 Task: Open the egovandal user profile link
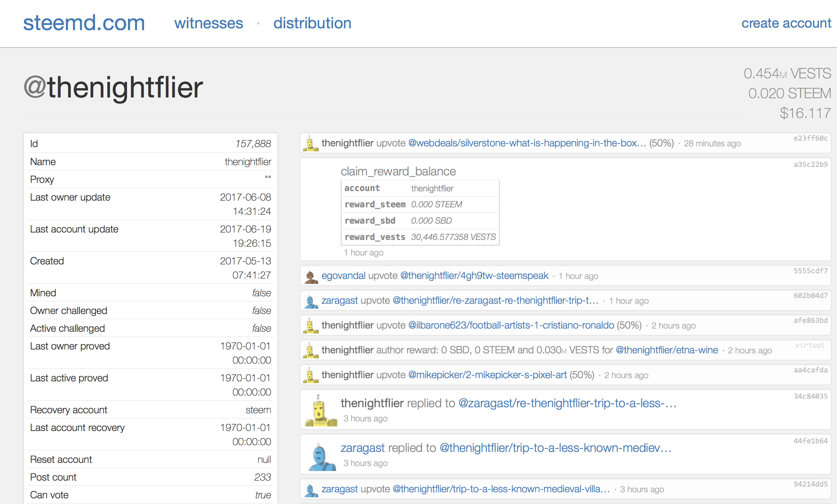tap(343, 276)
